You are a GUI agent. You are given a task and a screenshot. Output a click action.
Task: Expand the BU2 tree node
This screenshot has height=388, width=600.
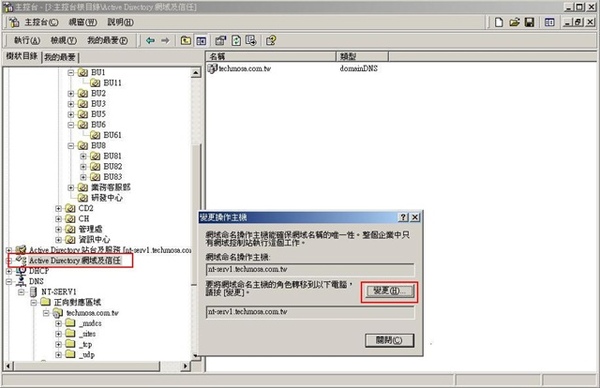pos(71,93)
